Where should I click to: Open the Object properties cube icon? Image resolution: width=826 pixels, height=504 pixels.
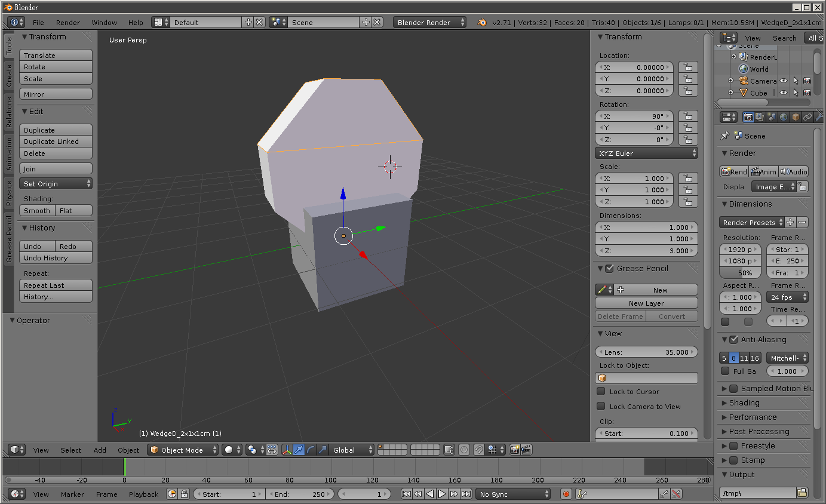[796, 118]
